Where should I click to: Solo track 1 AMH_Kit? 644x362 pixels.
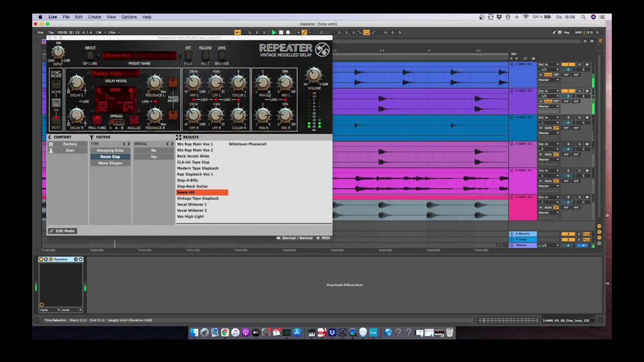coord(579,64)
